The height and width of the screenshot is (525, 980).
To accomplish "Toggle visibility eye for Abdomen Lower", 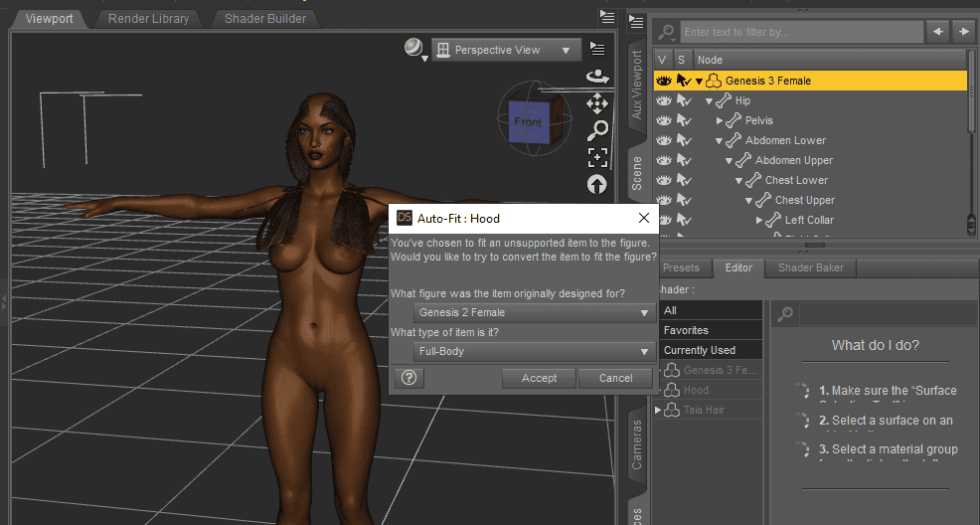I will 664,140.
